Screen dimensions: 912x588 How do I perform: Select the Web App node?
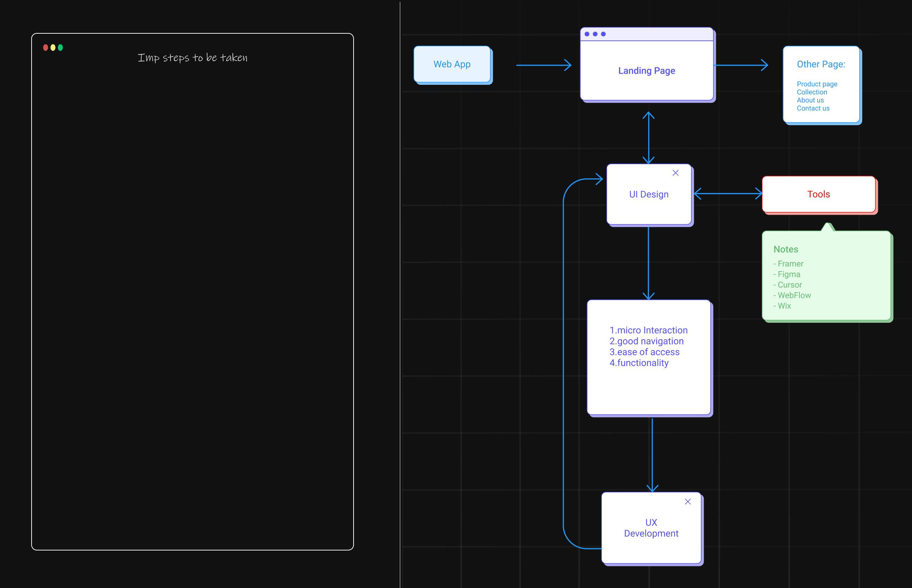452,64
